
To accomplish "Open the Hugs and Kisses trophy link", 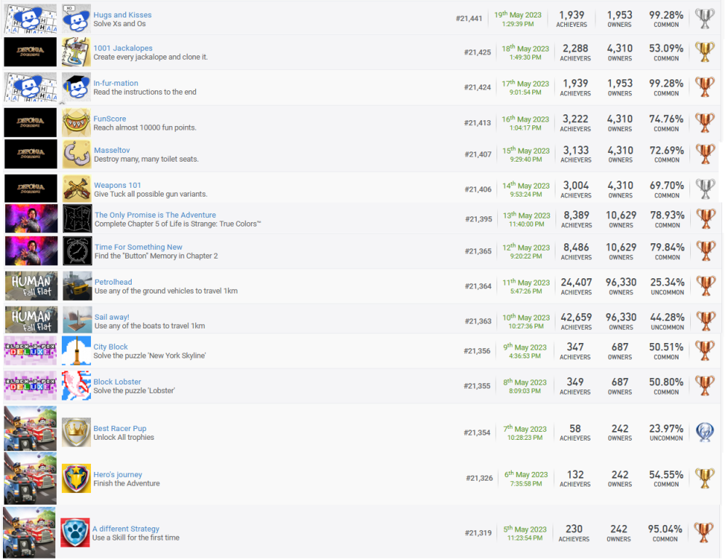I will (122, 15).
